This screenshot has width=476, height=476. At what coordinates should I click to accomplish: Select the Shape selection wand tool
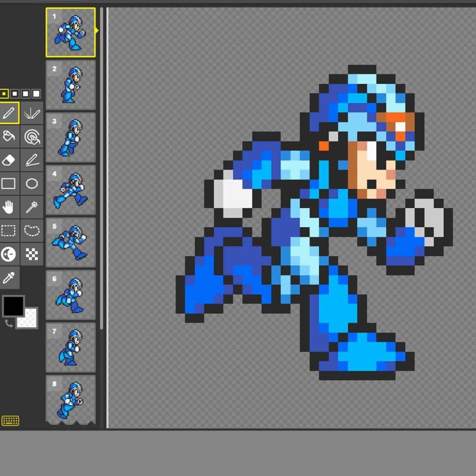33,207
